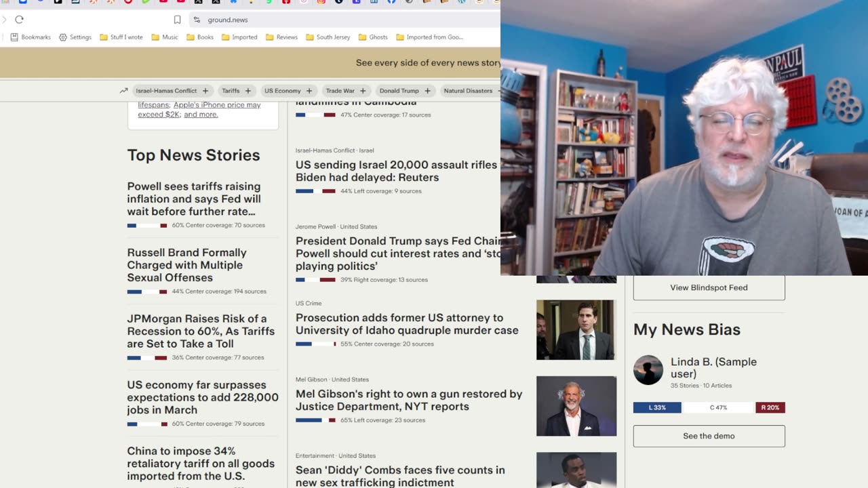Follow Donald Trump topic with its plus icon
Screen dimensions: 868x488
tap(427, 91)
